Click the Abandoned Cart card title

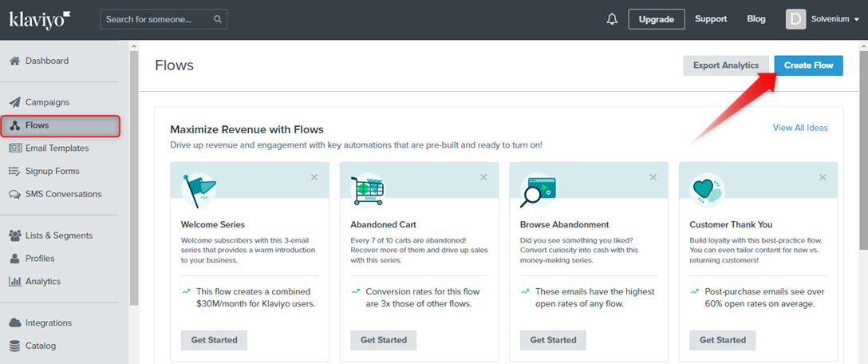pyautogui.click(x=384, y=225)
